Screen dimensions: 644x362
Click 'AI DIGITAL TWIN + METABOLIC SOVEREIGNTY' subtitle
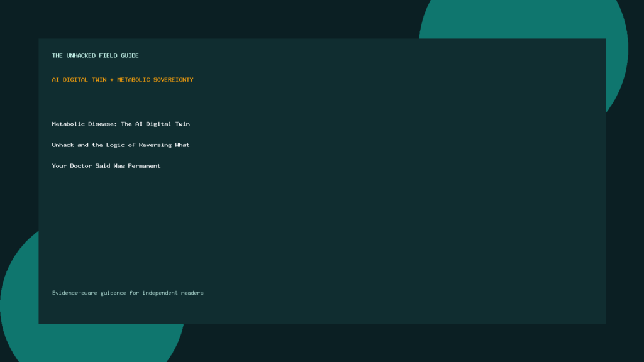click(x=123, y=80)
